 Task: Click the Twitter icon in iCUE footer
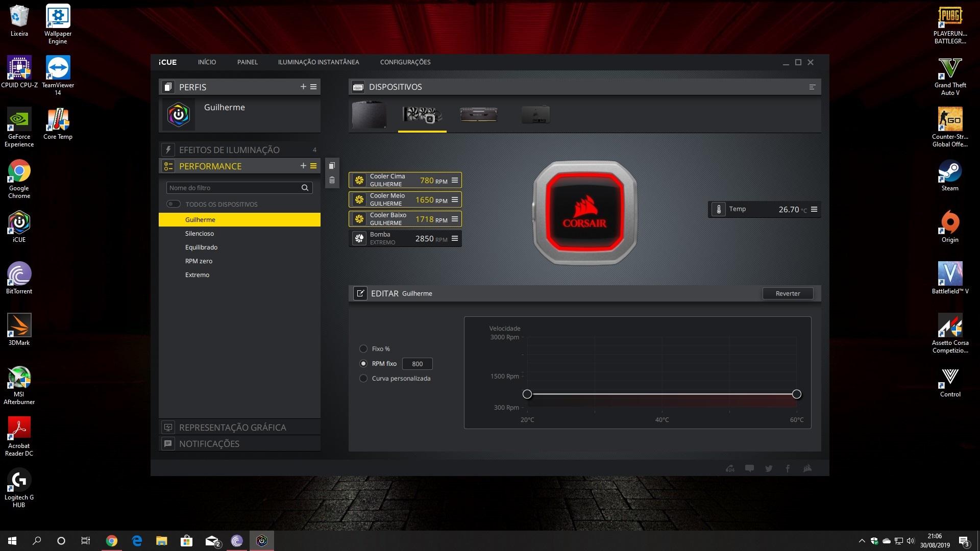coord(769,468)
